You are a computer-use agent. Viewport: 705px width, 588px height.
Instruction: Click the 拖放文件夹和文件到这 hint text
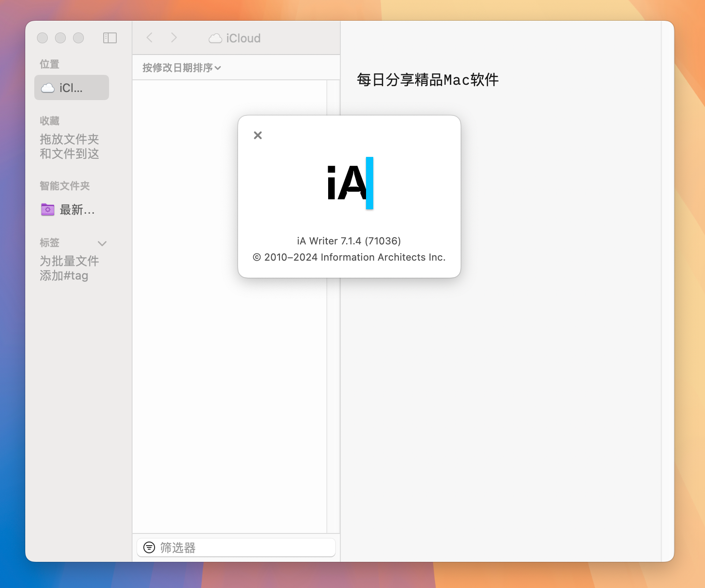point(69,147)
